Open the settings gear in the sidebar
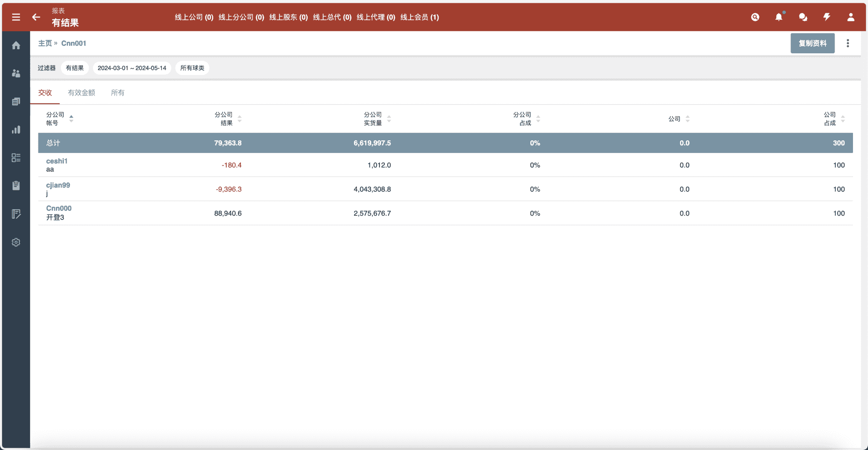 tap(16, 242)
